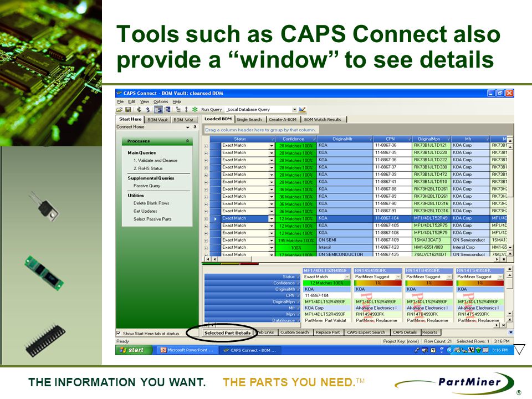Click the vertical up-down arrow toolbar icon
The height and width of the screenshot is (399, 532).
pyautogui.click(x=186, y=110)
